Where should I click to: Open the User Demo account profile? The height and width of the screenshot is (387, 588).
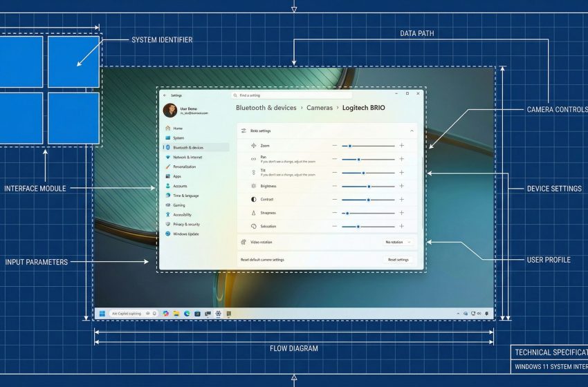tap(185, 111)
